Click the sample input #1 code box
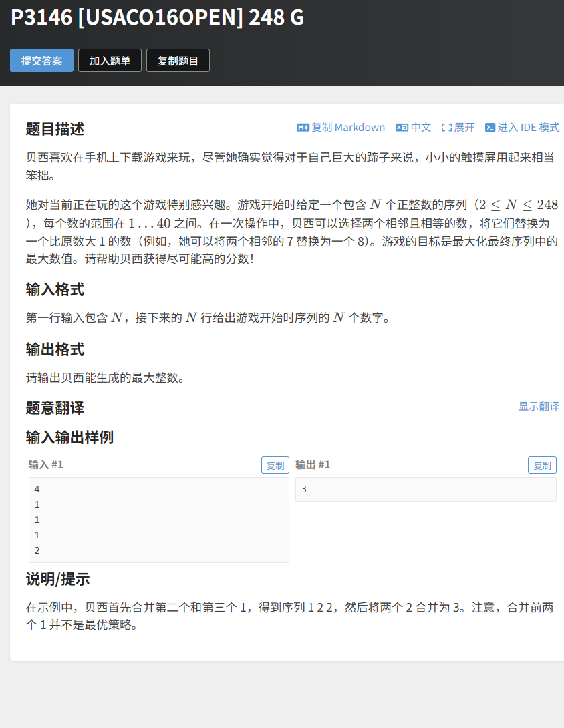This screenshot has height=728, width=564. coord(159,520)
